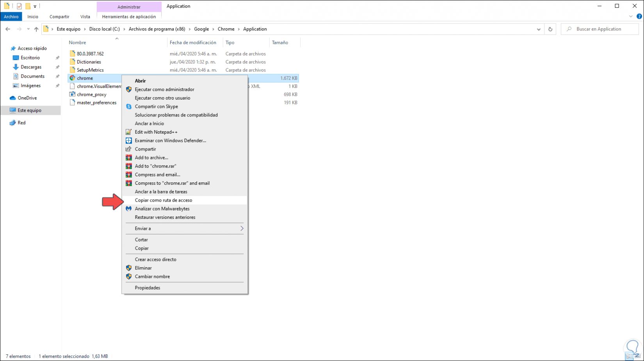Click the share icon beside Compartir in the menu
Screen dimensions: 644x361
click(129, 149)
